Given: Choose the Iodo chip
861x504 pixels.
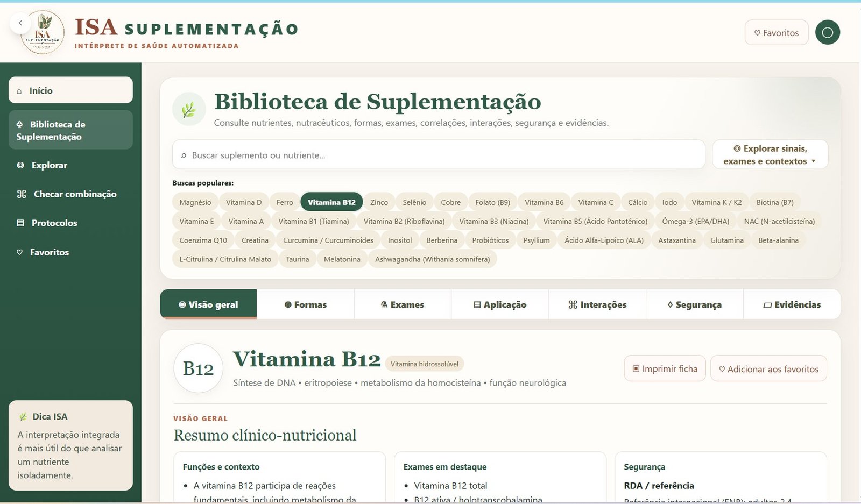Looking at the screenshot, I should (669, 202).
